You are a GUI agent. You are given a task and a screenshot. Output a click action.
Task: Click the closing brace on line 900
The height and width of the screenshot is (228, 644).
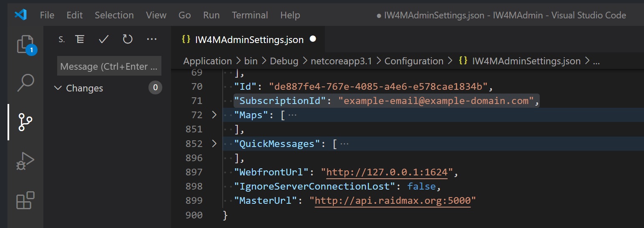(226, 215)
